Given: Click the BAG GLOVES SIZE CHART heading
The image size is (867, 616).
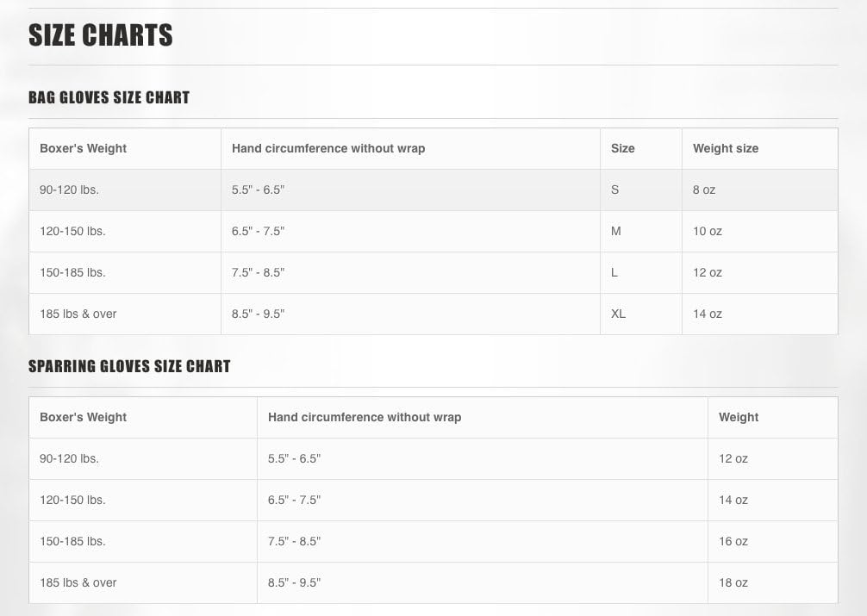Looking at the screenshot, I should tap(109, 97).
